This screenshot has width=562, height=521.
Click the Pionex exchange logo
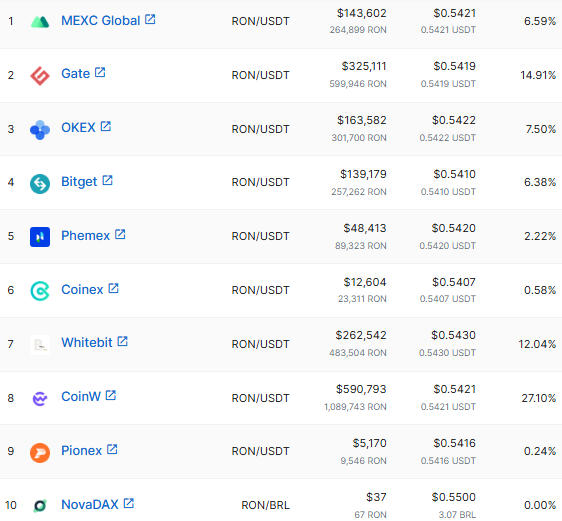[x=40, y=452]
